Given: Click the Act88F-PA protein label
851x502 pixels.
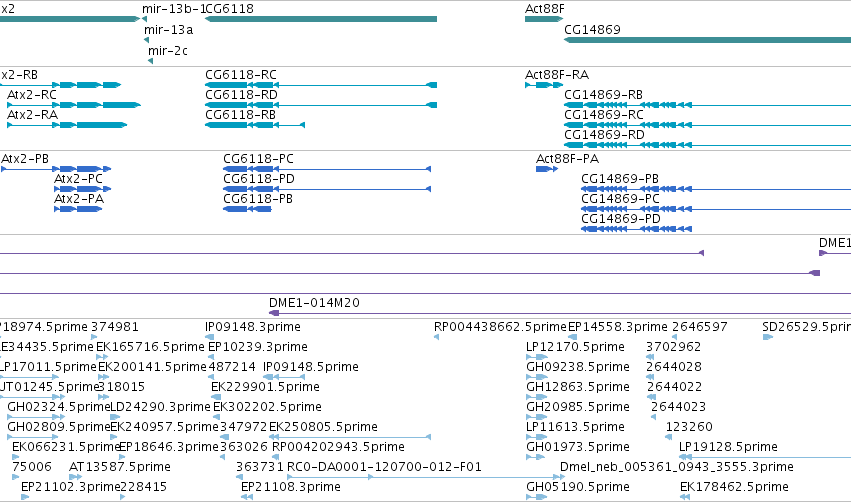Looking at the screenshot, I should tap(568, 159).
